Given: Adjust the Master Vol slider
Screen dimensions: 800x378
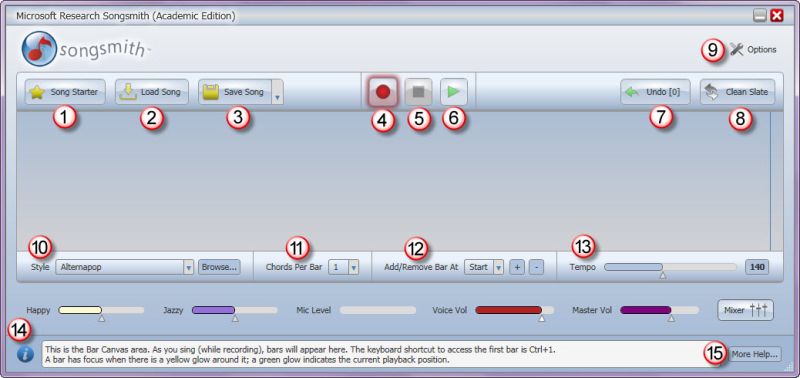Looking at the screenshot, I should click(660, 310).
